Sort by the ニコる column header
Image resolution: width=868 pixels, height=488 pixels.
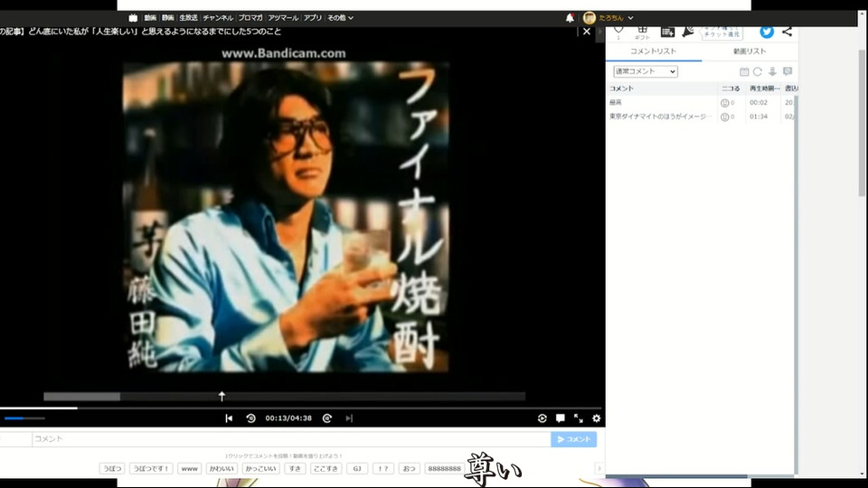pos(731,89)
